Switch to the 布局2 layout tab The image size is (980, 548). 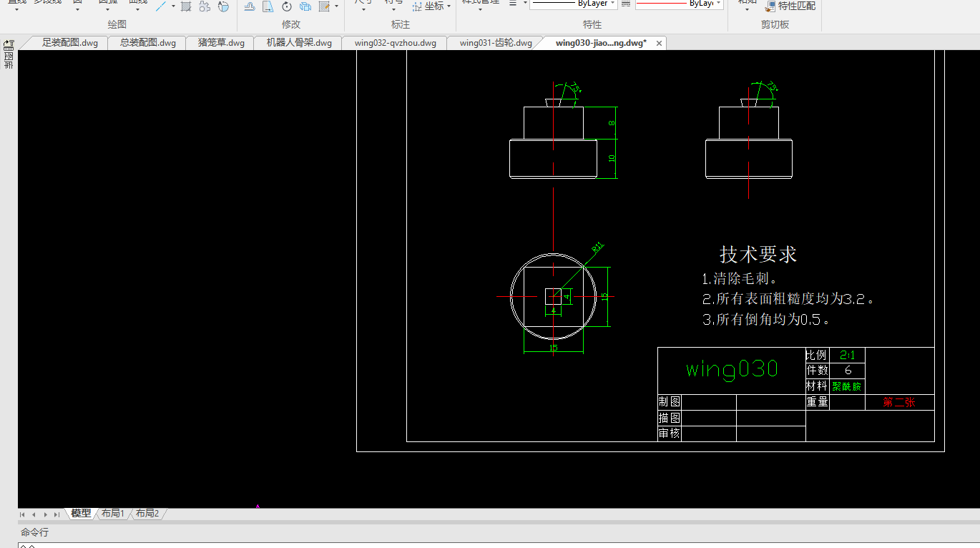[147, 514]
